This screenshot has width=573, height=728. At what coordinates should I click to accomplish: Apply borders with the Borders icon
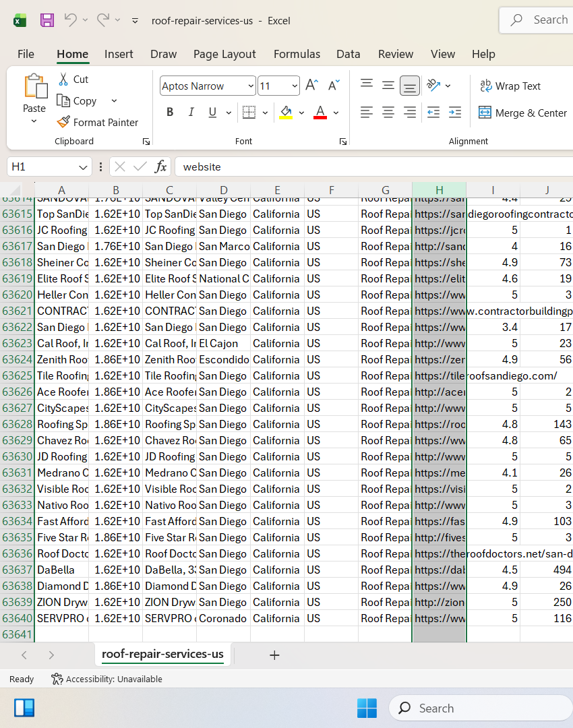click(249, 112)
